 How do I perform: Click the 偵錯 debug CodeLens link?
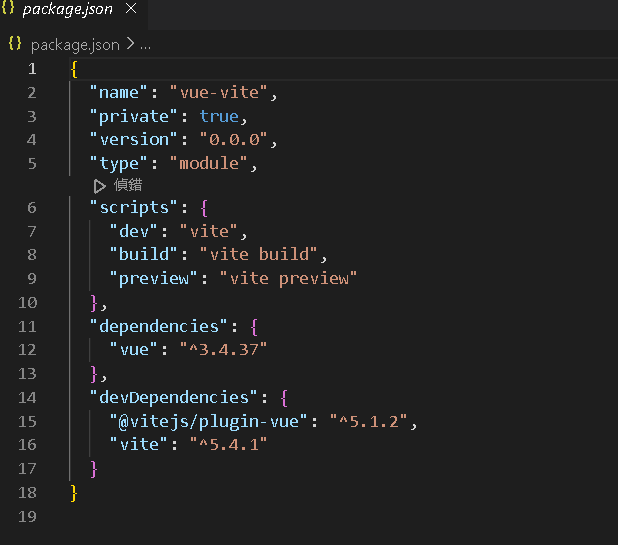[x=128, y=185]
